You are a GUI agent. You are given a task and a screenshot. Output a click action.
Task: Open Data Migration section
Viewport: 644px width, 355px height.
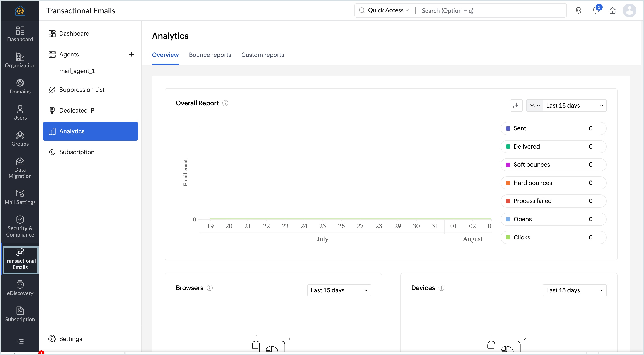tap(20, 168)
